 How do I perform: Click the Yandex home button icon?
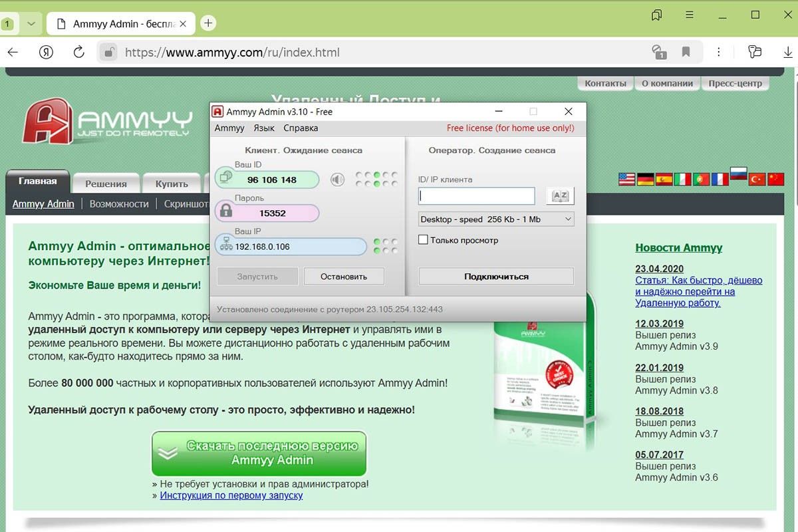point(46,52)
